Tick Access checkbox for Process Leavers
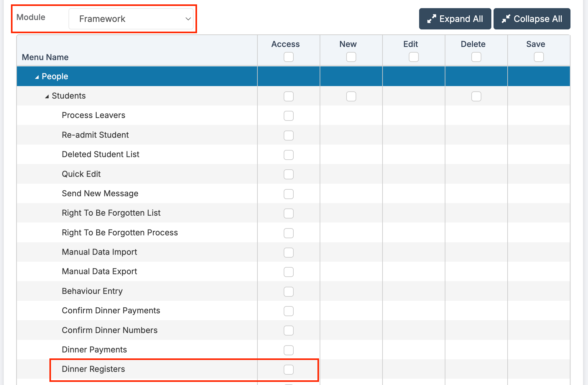This screenshot has height=385, width=588. coord(289,116)
